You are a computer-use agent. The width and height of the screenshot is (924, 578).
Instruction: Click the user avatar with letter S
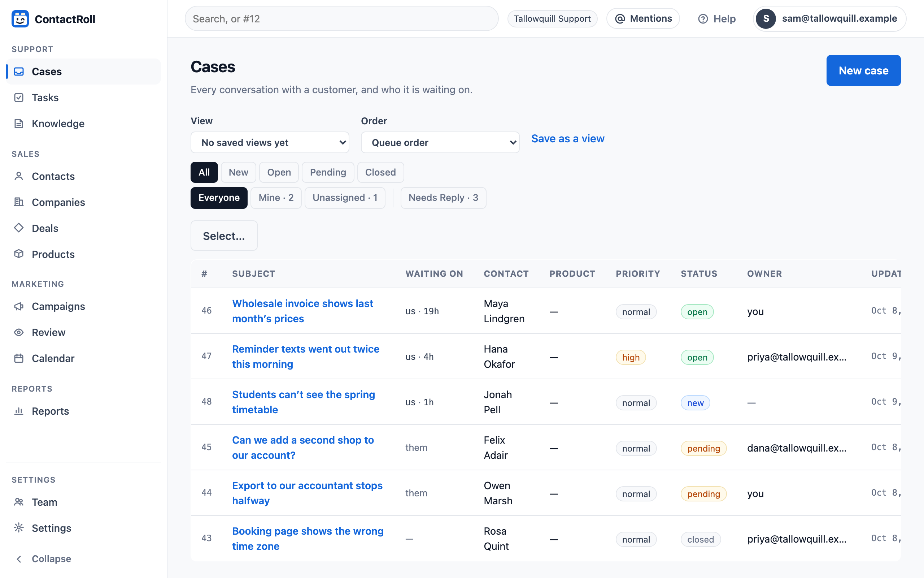[766, 19]
